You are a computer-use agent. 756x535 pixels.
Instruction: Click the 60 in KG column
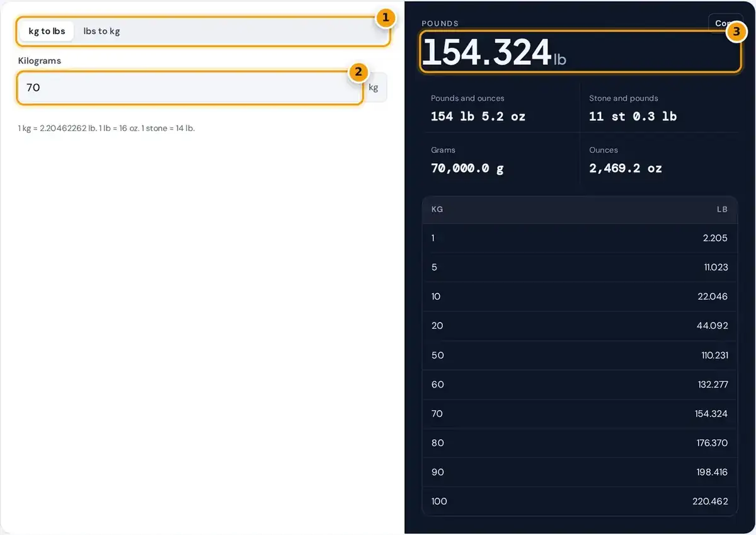point(437,384)
